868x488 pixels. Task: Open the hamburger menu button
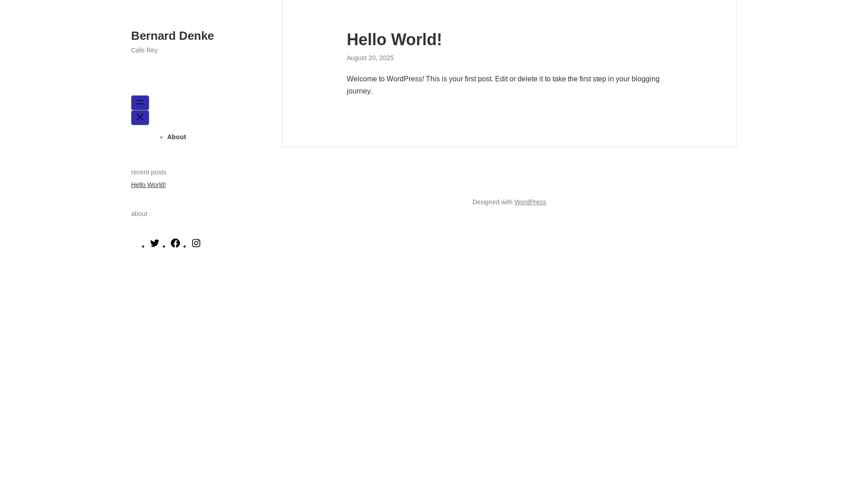click(140, 103)
